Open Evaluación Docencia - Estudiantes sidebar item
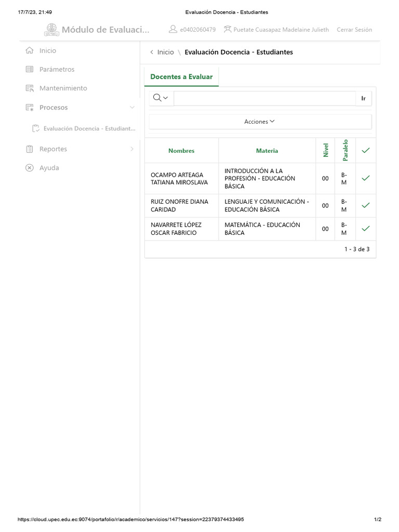Screen dimensions: 399x532 [x=89, y=128]
